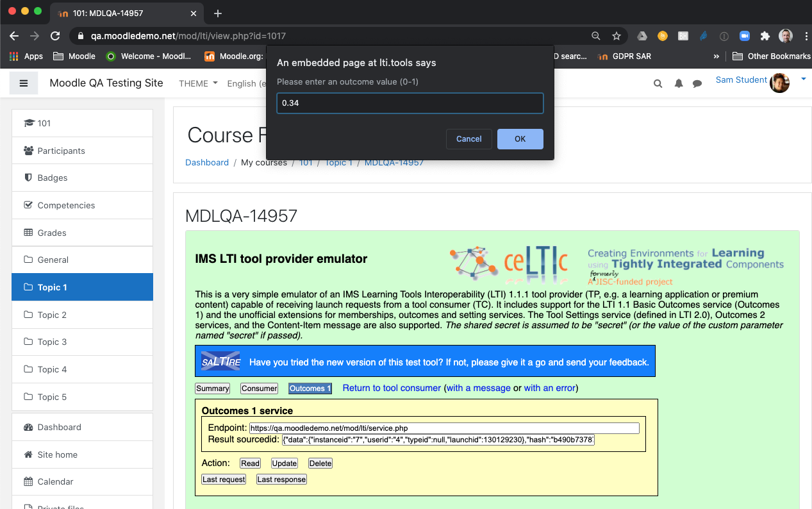This screenshot has width=812, height=509.
Task: Click the browser address bar URL
Action: tap(188, 36)
